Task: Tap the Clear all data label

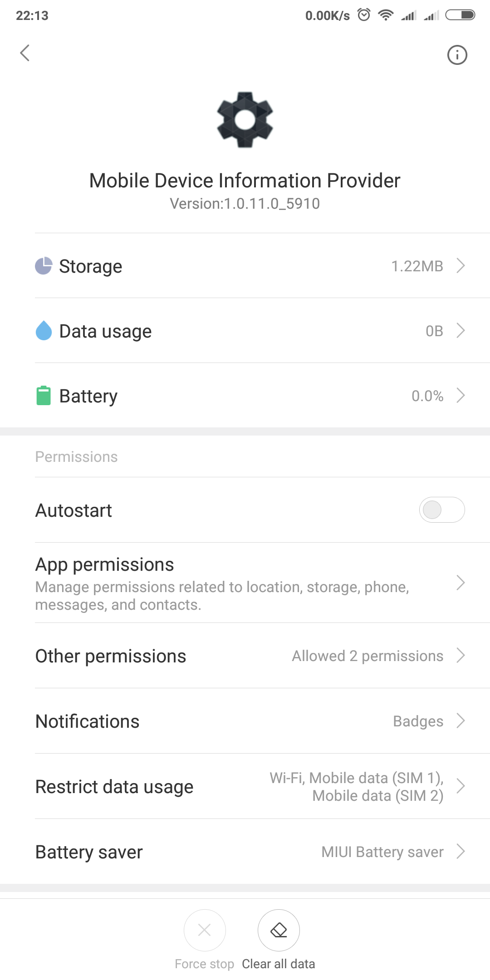Action: [278, 964]
